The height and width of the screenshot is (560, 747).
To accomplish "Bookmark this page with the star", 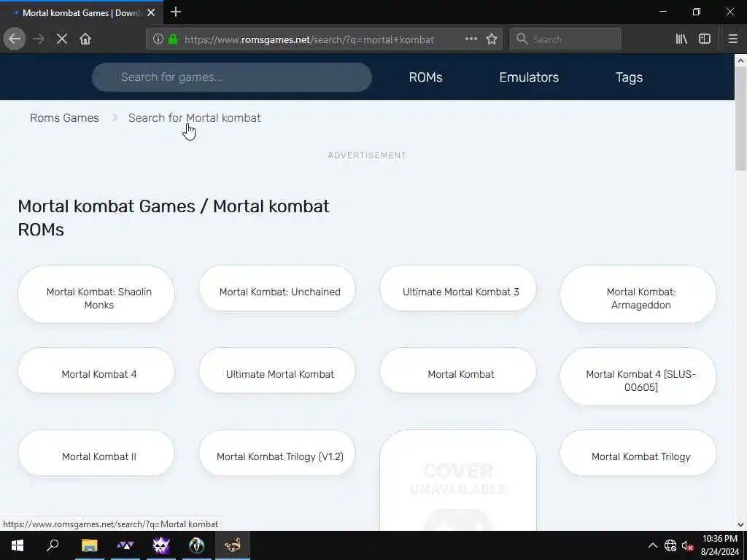I will pyautogui.click(x=492, y=39).
